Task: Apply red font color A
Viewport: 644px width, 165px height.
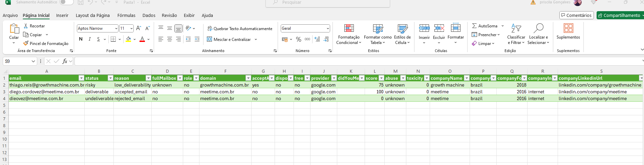Action: pyautogui.click(x=142, y=39)
